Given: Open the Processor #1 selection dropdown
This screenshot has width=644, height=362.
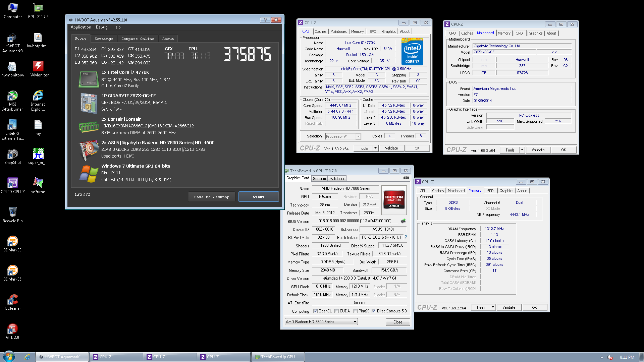Looking at the screenshot, I should [343, 136].
